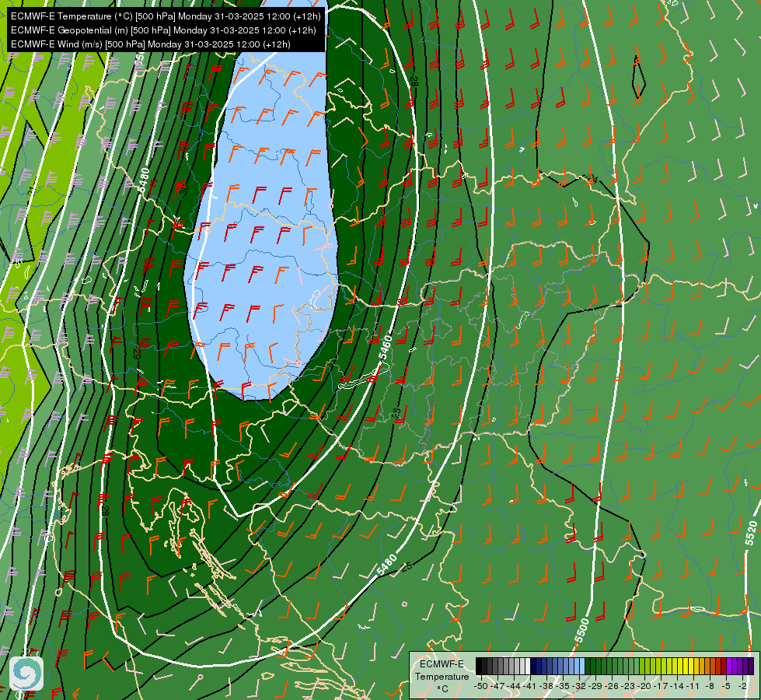Screen dimensions: 761x700
Task: Click the dark red swatch left of -5
Action: click(724, 666)
